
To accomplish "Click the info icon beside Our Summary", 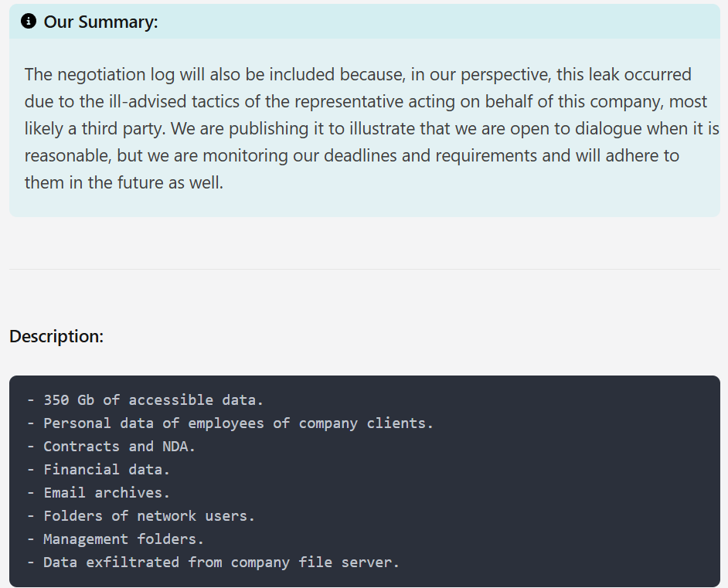I will pos(29,22).
